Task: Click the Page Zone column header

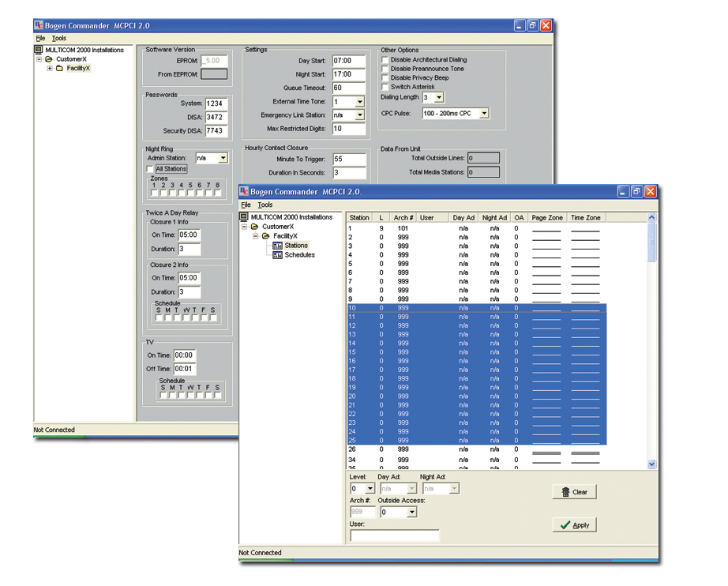Action: coord(547,218)
